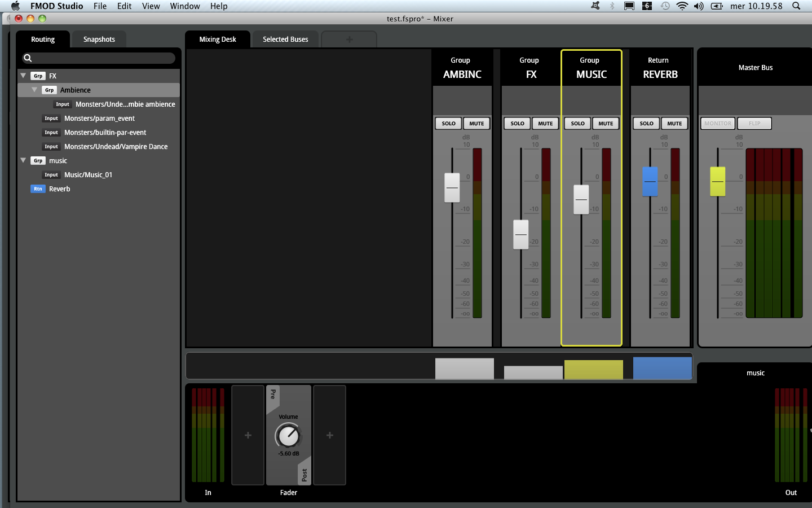Click the yellow MUSIC overview block
The width and height of the screenshot is (812, 508).
(x=594, y=370)
